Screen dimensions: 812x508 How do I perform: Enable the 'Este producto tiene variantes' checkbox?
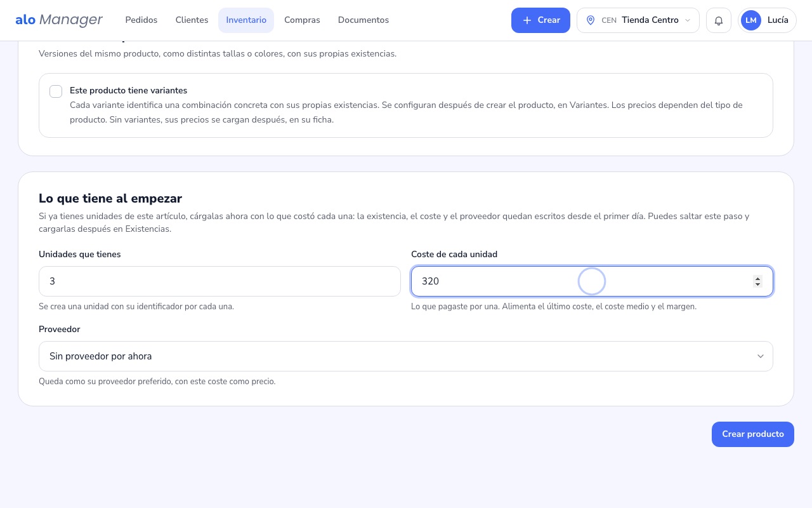pyautogui.click(x=56, y=91)
